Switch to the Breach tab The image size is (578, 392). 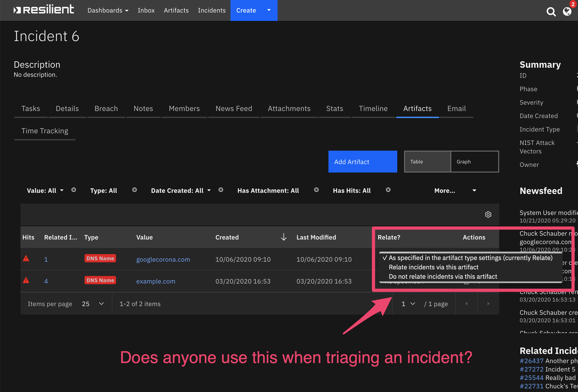[106, 108]
